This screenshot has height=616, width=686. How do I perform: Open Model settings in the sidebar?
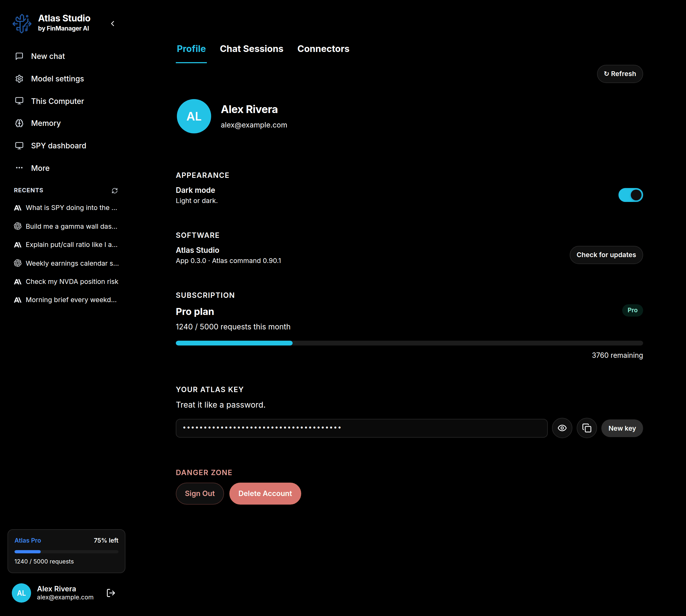[66, 78]
